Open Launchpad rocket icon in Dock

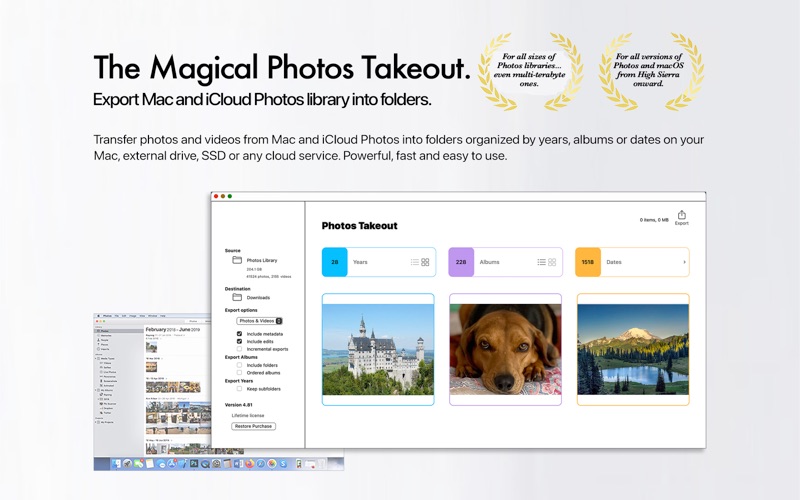(x=127, y=463)
